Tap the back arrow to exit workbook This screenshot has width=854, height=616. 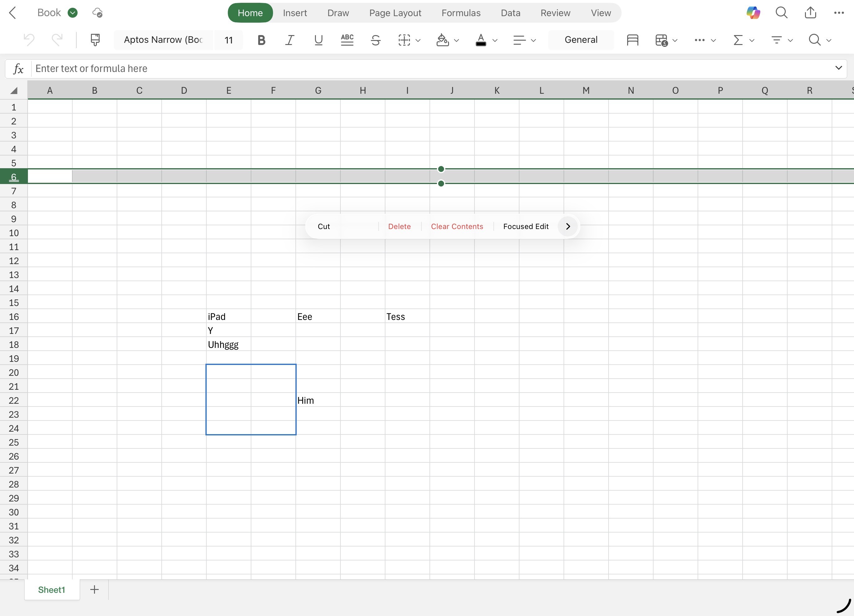pos(13,13)
